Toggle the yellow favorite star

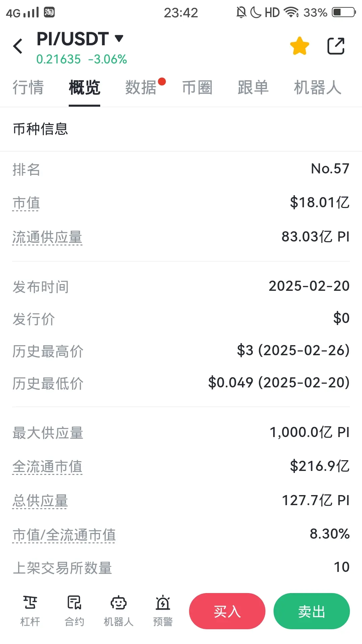[x=299, y=46]
